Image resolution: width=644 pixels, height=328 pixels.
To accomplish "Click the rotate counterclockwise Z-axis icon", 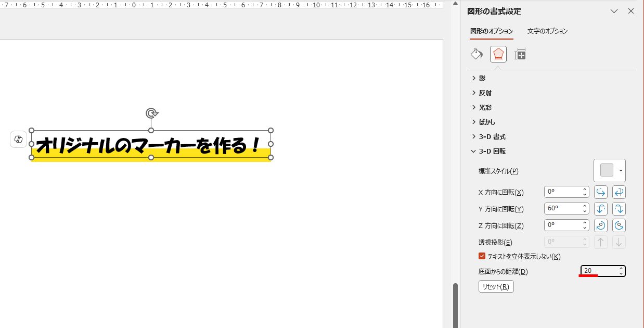I will 619,225.
